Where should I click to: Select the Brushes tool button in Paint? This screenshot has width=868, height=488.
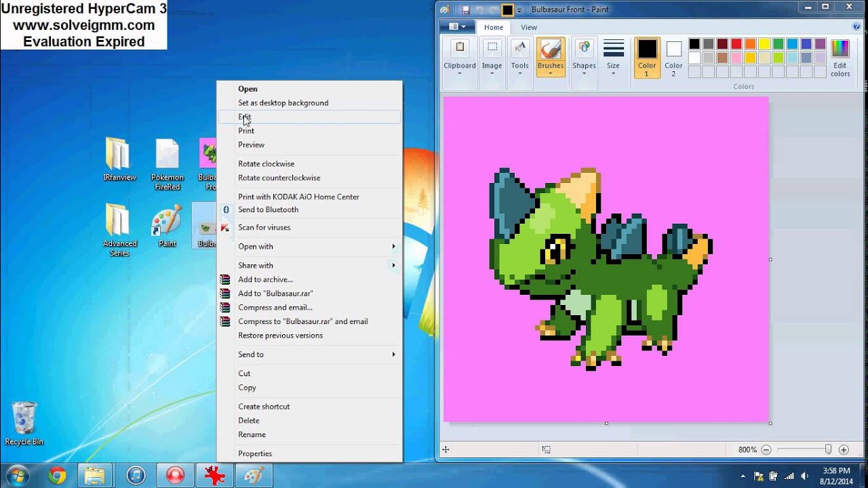click(551, 57)
